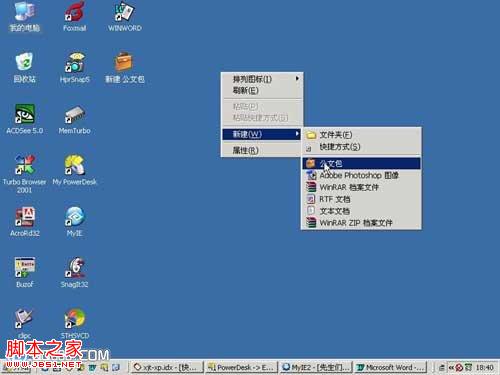Select 文本文档 in the submenu

coord(361,211)
